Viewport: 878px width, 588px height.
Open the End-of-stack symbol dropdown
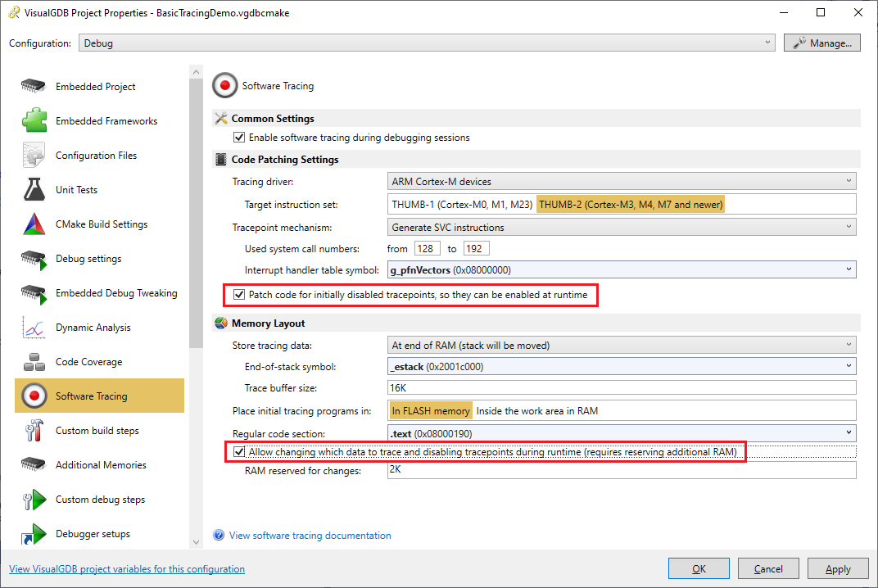pyautogui.click(x=622, y=367)
